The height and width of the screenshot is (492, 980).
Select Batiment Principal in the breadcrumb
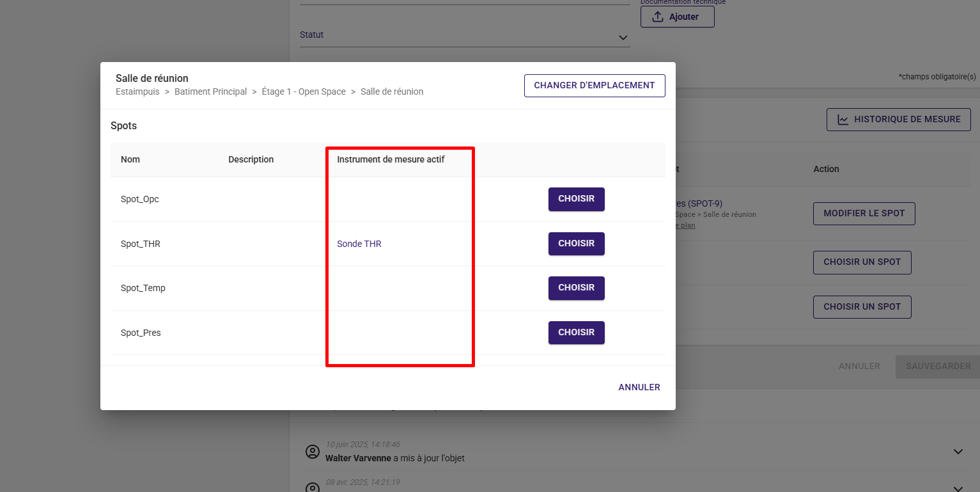(x=210, y=91)
